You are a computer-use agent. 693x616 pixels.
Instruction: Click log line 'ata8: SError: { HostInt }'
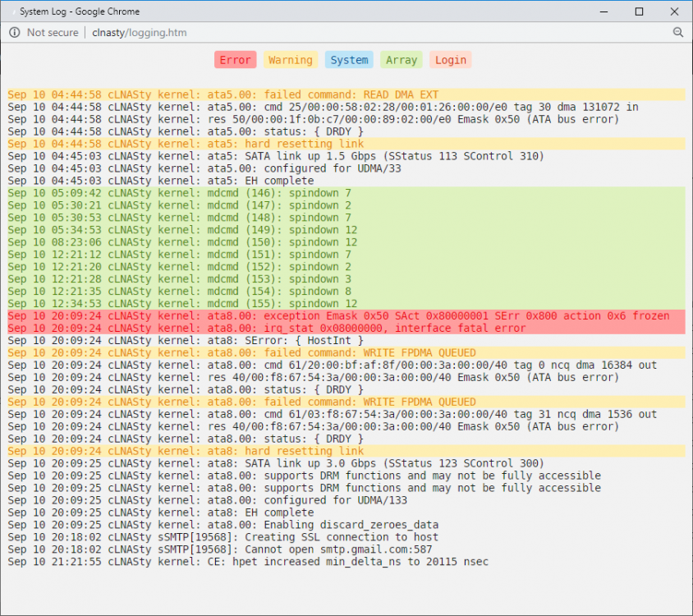click(x=186, y=341)
